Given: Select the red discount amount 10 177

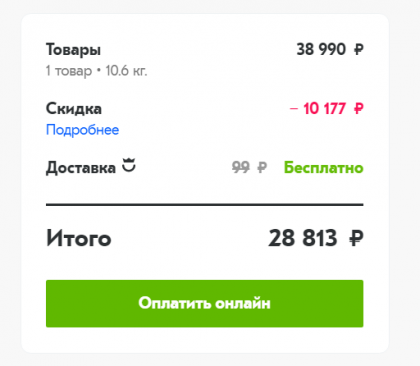Looking at the screenshot, I should 324,109.
